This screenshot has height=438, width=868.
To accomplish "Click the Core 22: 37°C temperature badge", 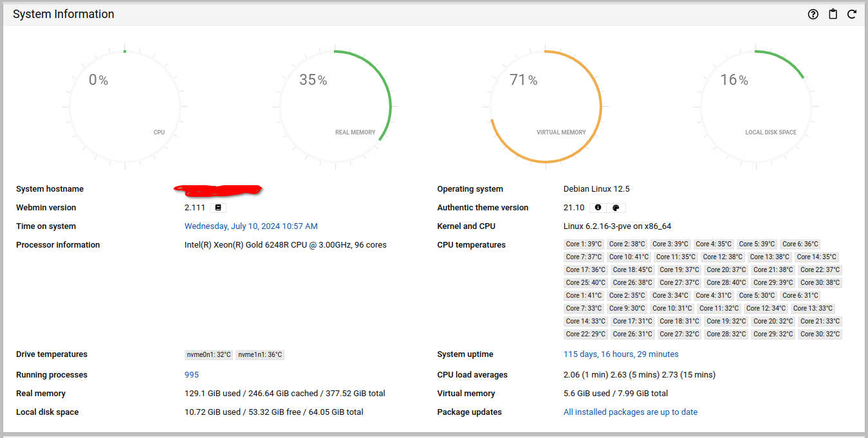I will 820,270.
